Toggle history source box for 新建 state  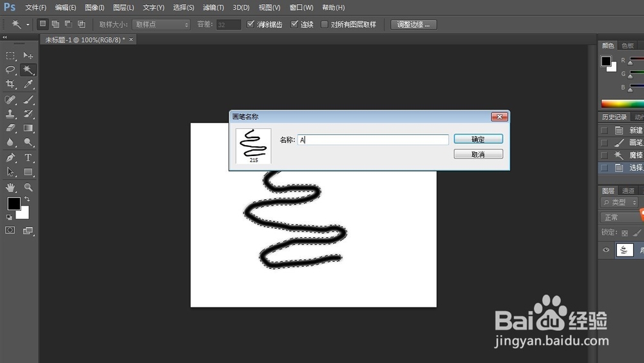pyautogui.click(x=604, y=130)
